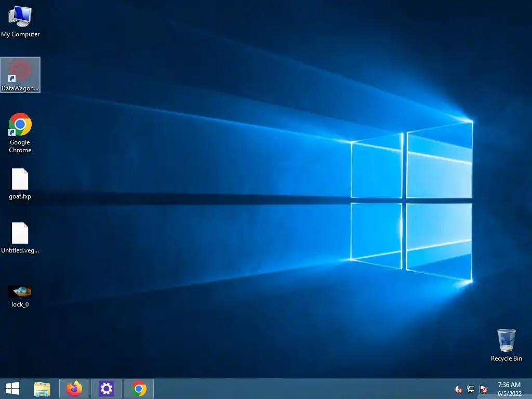Click the "Untitled.veg..." filename label
Viewport: 532px width, 399px height.
(20, 250)
